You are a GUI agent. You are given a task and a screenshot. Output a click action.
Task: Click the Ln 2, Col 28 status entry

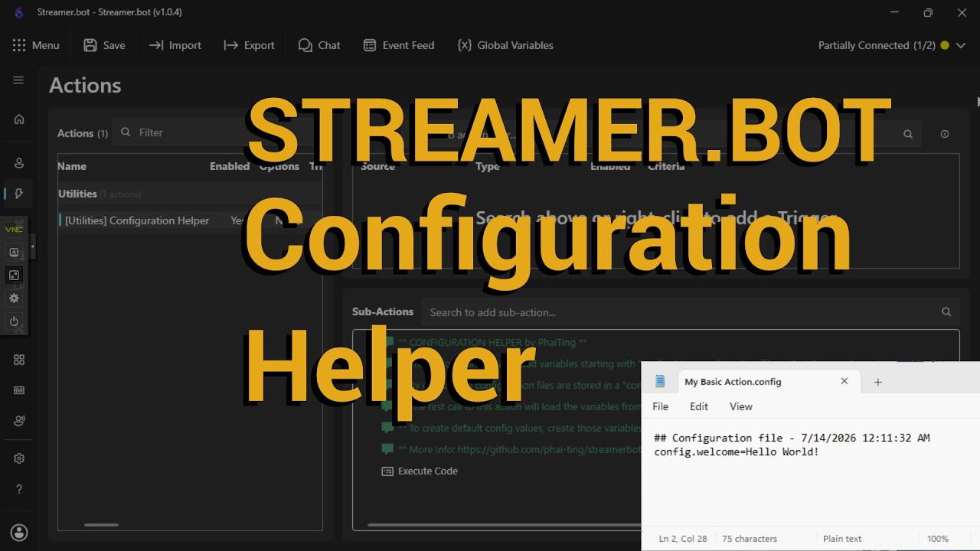683,539
